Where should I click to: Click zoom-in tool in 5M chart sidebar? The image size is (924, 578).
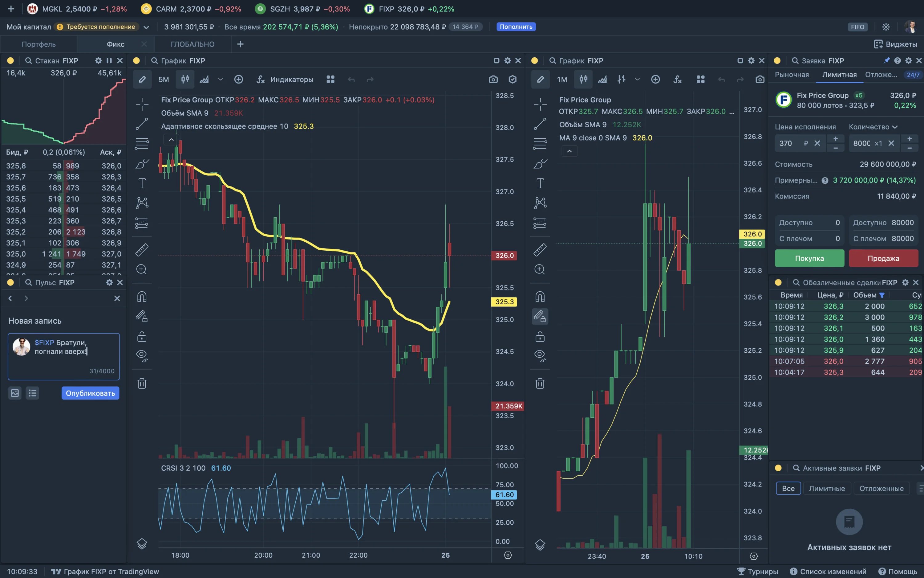pos(142,269)
